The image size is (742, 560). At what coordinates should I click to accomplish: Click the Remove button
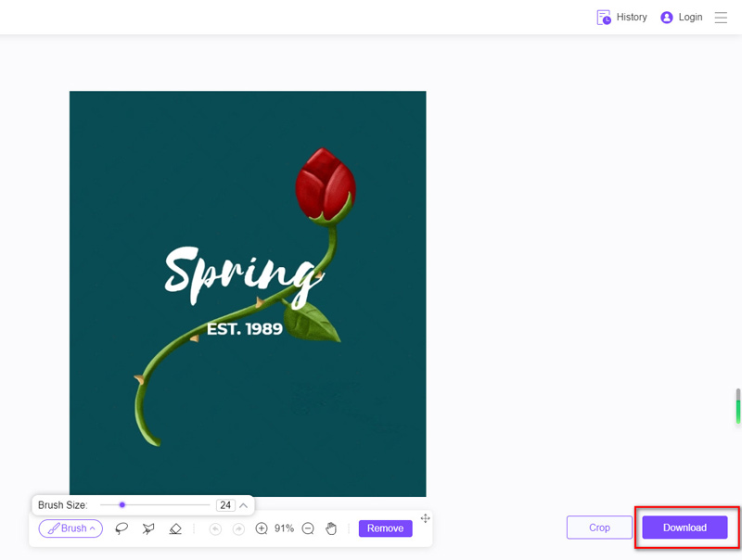click(385, 528)
